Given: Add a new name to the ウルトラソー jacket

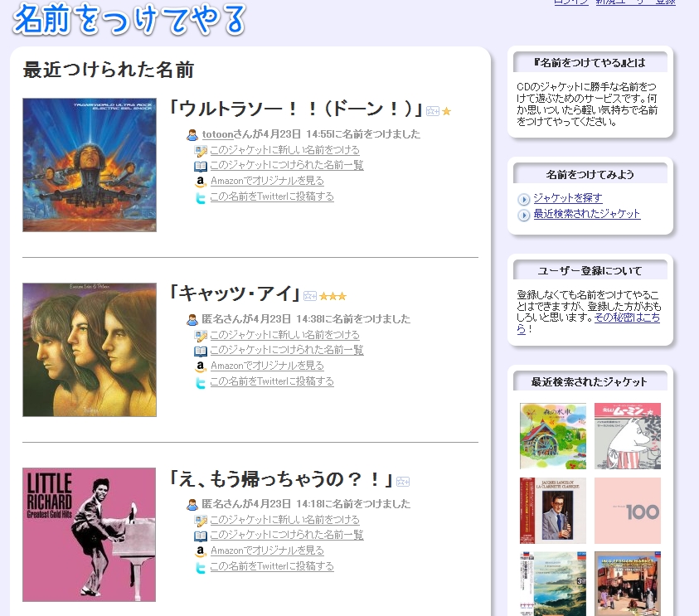Looking at the screenshot, I should (284, 150).
